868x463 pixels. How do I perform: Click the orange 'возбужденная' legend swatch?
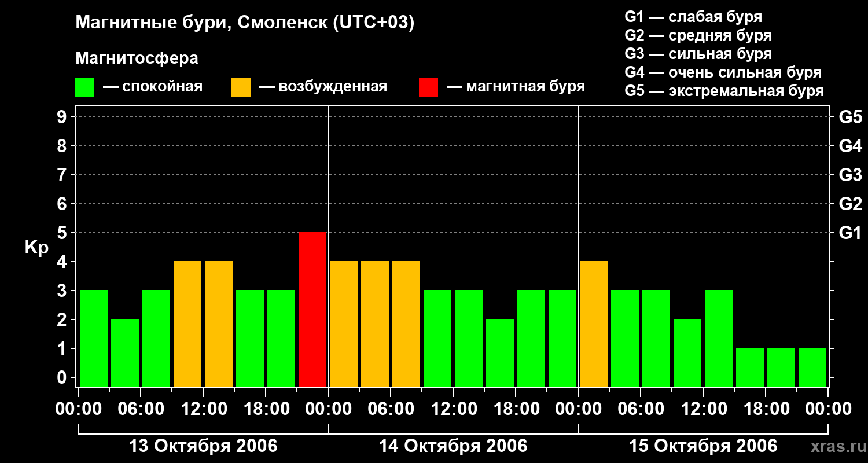[x=241, y=87]
